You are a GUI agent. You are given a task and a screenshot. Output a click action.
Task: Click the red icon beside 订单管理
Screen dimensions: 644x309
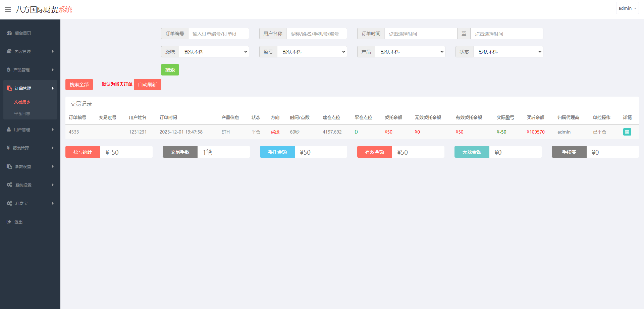(9, 88)
